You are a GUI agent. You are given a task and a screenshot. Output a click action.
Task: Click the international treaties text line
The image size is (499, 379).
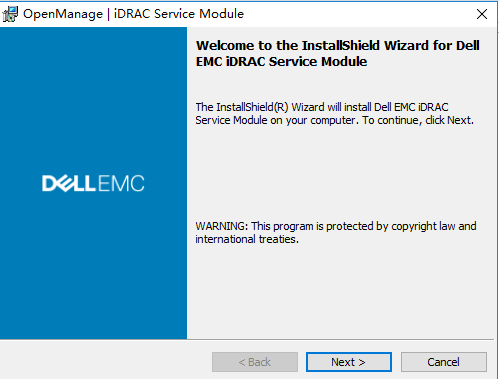247,239
